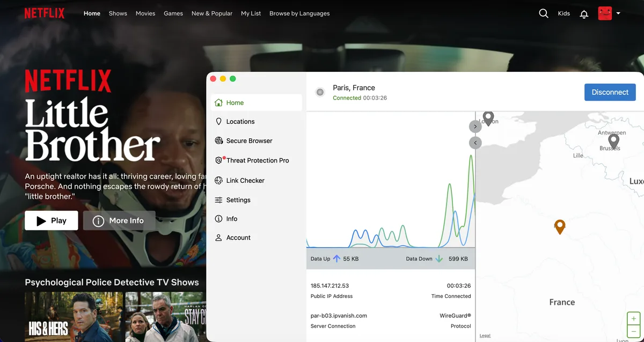Expand the profile menu caret in Netflix
The image size is (644, 342).
click(x=618, y=13)
